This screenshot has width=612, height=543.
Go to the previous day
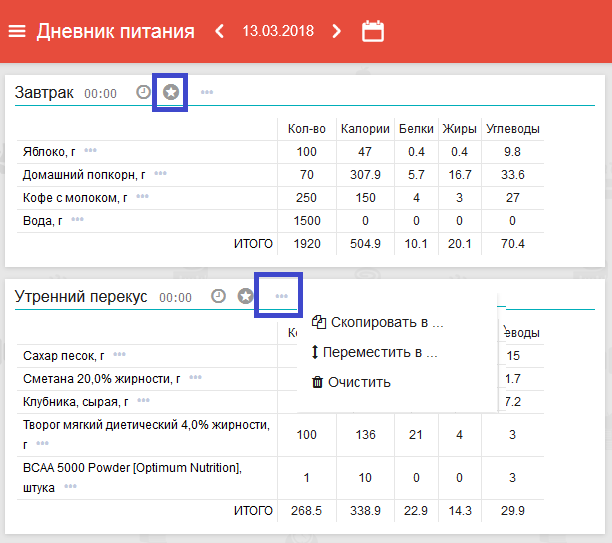coord(220,31)
